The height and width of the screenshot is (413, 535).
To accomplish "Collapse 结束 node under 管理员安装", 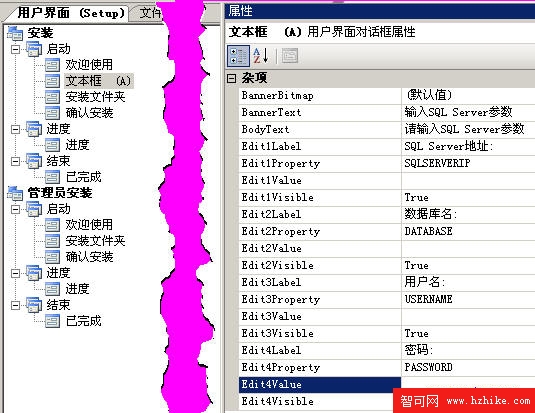I will click(15, 305).
